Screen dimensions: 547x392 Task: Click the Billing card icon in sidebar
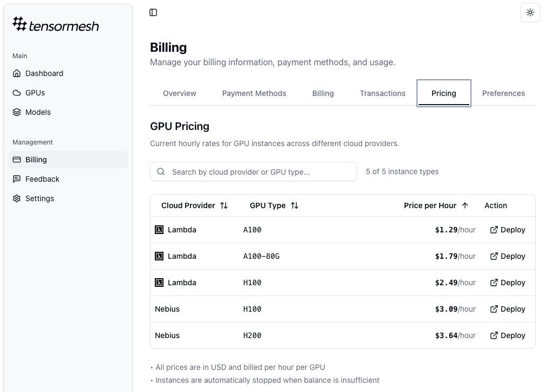point(17,160)
